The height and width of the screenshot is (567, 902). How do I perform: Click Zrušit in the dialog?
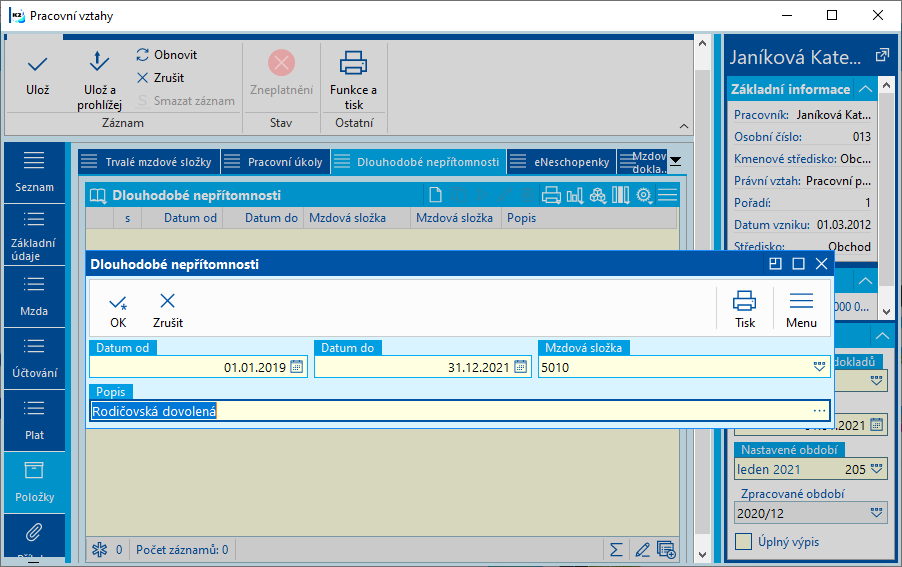tap(168, 311)
